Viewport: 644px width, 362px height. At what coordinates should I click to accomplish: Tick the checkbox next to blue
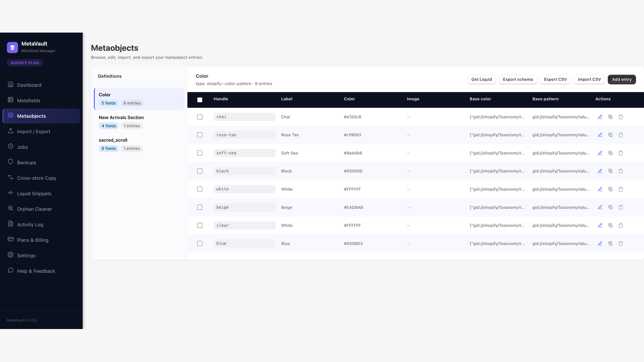tap(200, 244)
